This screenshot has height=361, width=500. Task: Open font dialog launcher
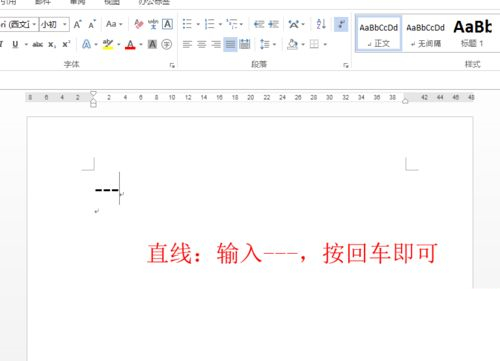click(x=172, y=65)
